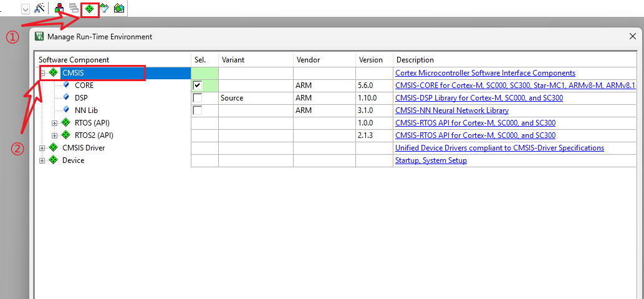
Task: Click the Device green diamond icon
Action: click(54, 160)
